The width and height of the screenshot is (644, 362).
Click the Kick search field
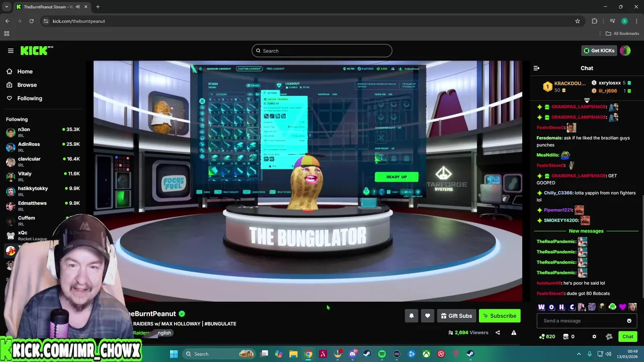(x=322, y=51)
